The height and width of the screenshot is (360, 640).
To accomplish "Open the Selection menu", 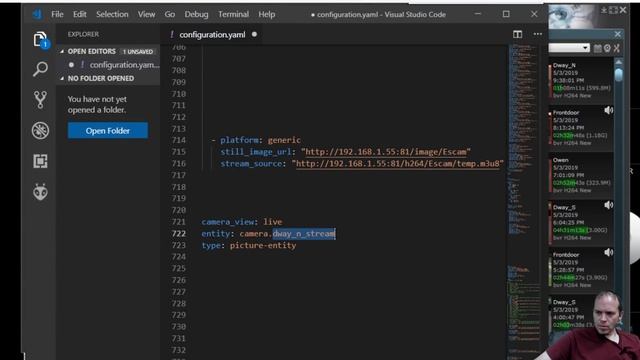I will [112, 14].
